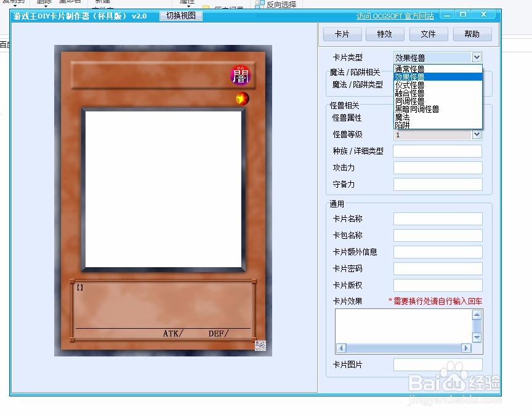
Task: Click the effect box scroll up arrow
Action: click(477, 315)
